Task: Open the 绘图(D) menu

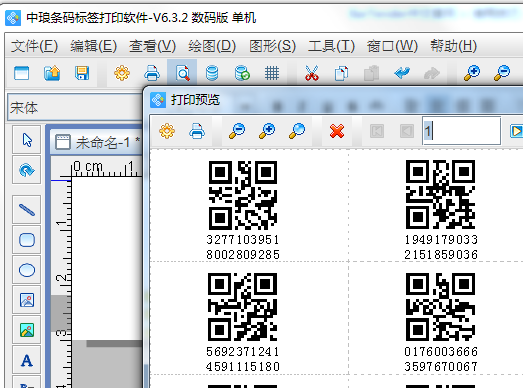Action: [x=212, y=46]
